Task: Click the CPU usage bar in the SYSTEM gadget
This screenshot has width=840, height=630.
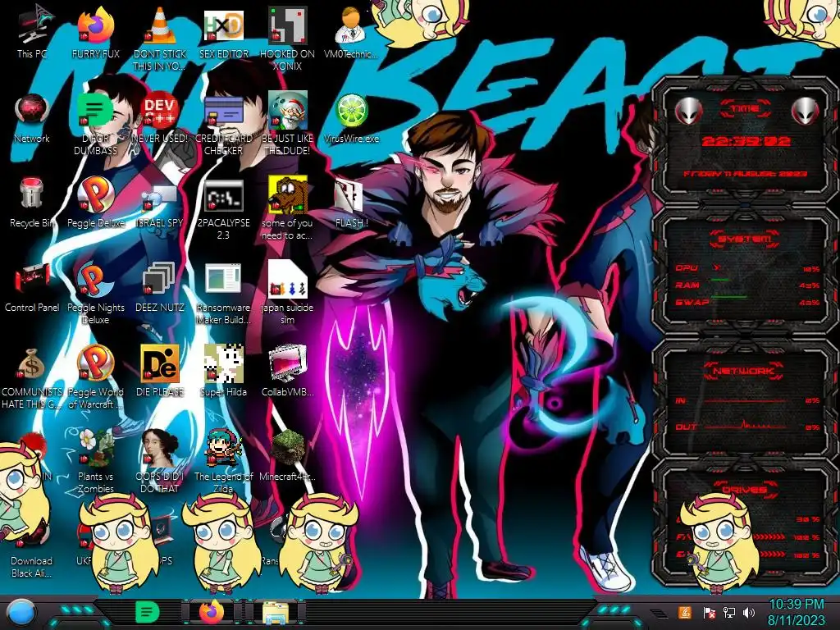Action: point(747,268)
